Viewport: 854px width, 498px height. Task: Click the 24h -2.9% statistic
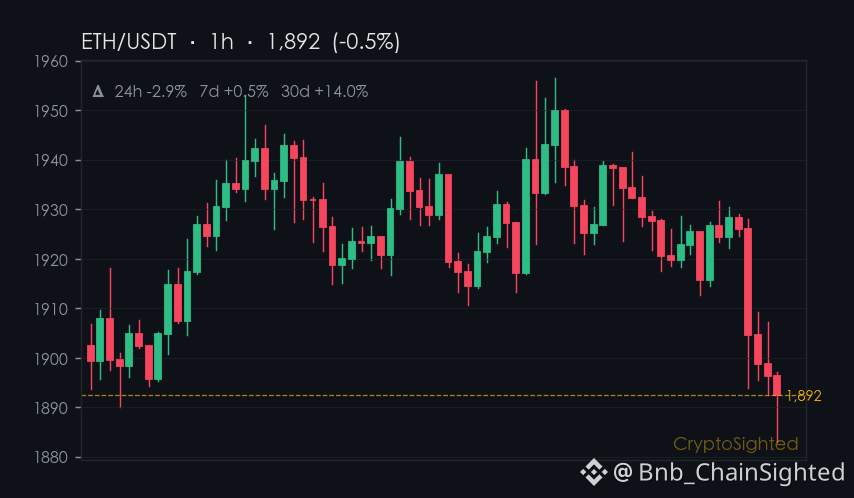tap(150, 91)
